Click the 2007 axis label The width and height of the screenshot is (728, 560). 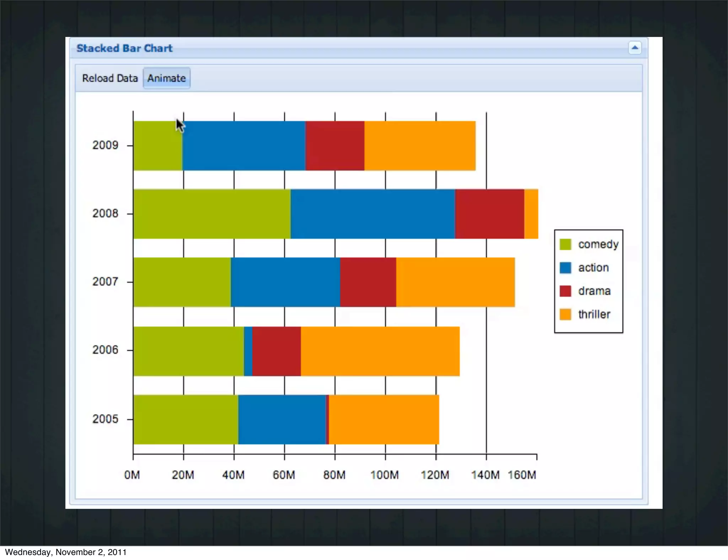(x=105, y=282)
